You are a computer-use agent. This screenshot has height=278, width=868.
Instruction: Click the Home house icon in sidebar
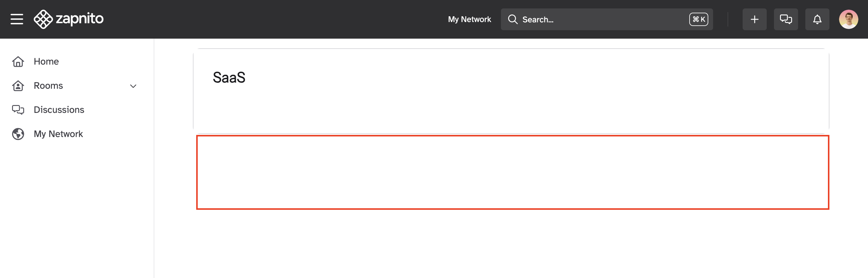point(18,62)
